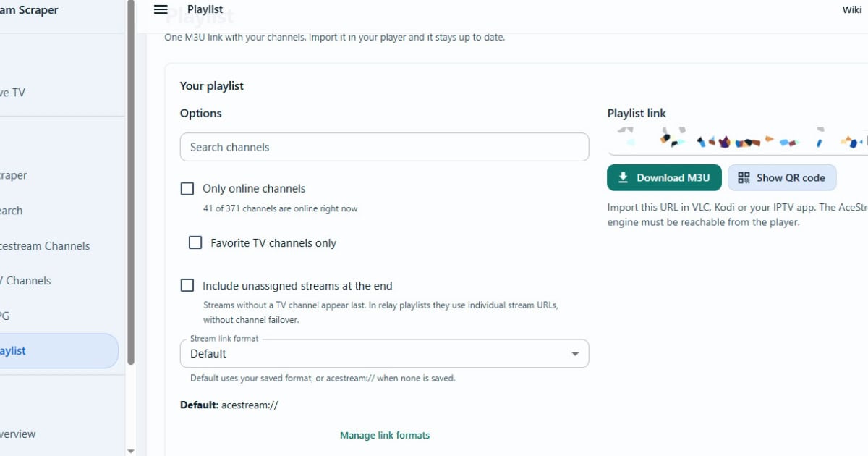Open Manage link formats

[x=385, y=435]
